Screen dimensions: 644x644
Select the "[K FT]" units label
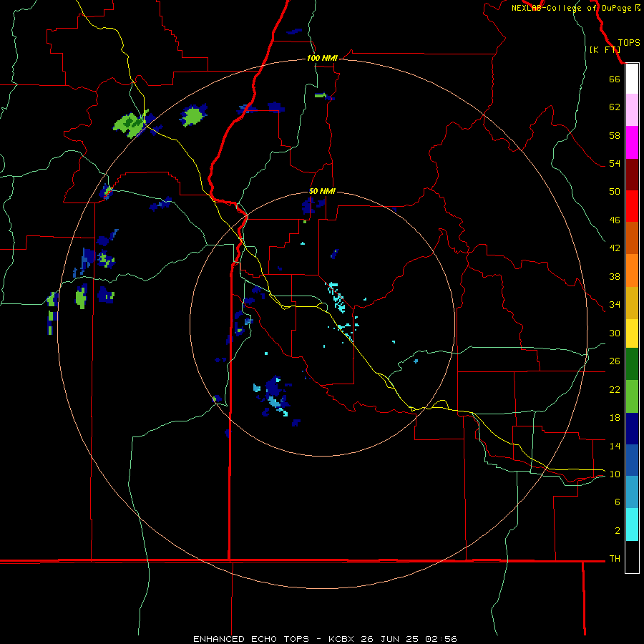pyautogui.click(x=605, y=49)
